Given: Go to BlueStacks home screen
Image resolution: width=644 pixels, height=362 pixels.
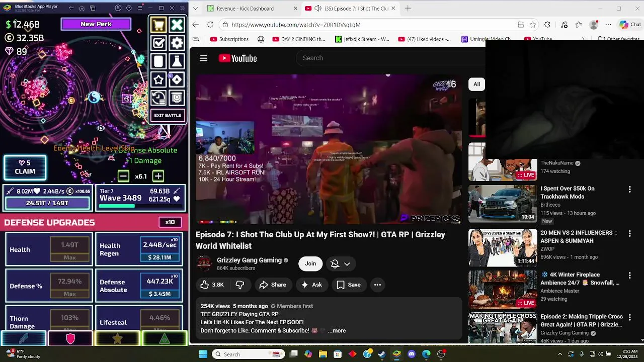Looking at the screenshot, I should point(82,8).
